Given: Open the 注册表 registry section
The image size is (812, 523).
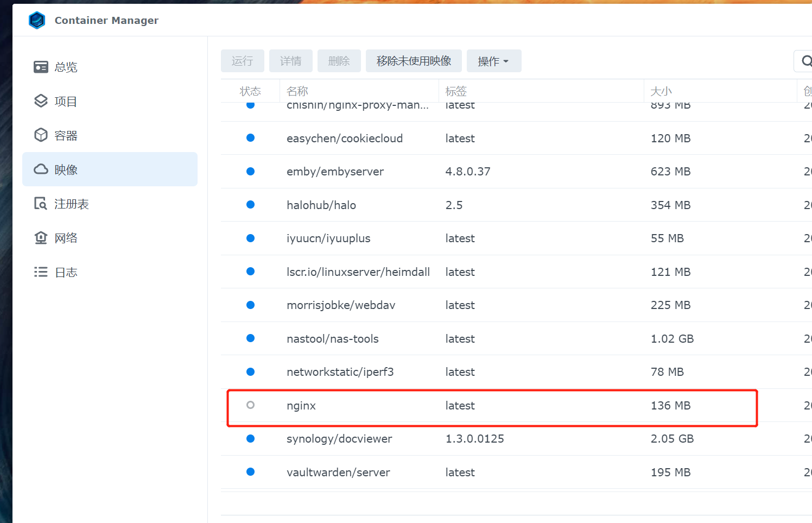Looking at the screenshot, I should 110,204.
